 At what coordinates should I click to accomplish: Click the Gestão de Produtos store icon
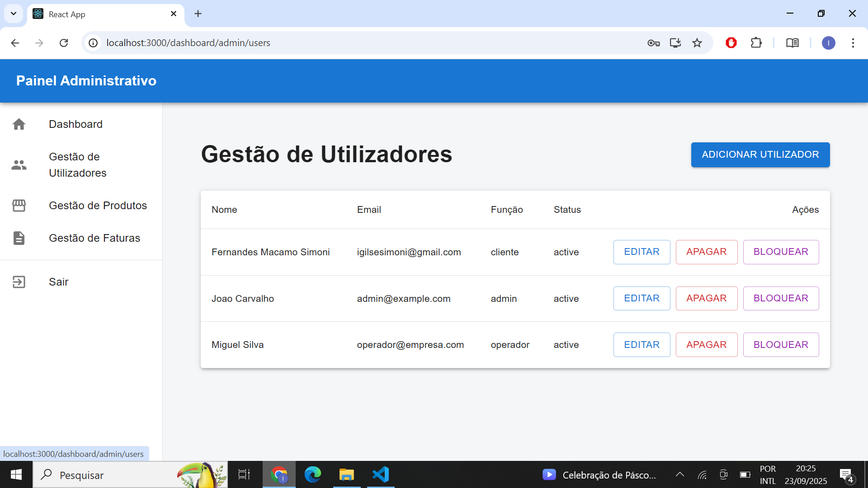coord(19,206)
